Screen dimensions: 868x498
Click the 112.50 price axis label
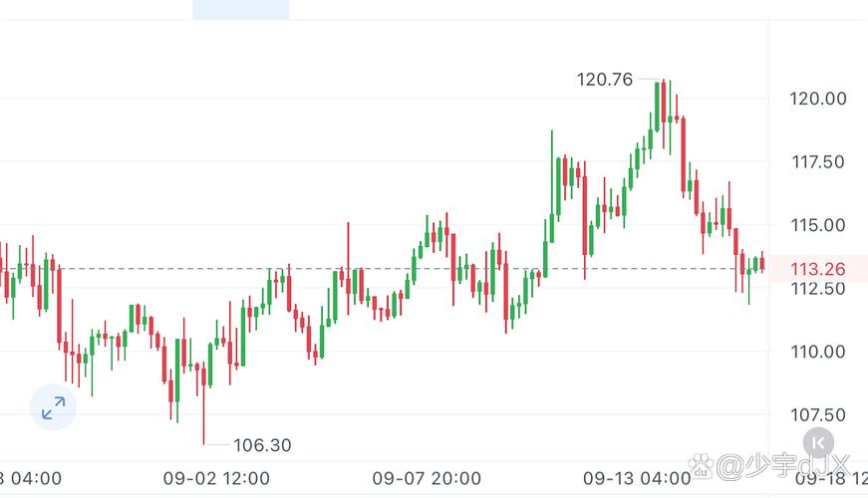click(x=817, y=289)
